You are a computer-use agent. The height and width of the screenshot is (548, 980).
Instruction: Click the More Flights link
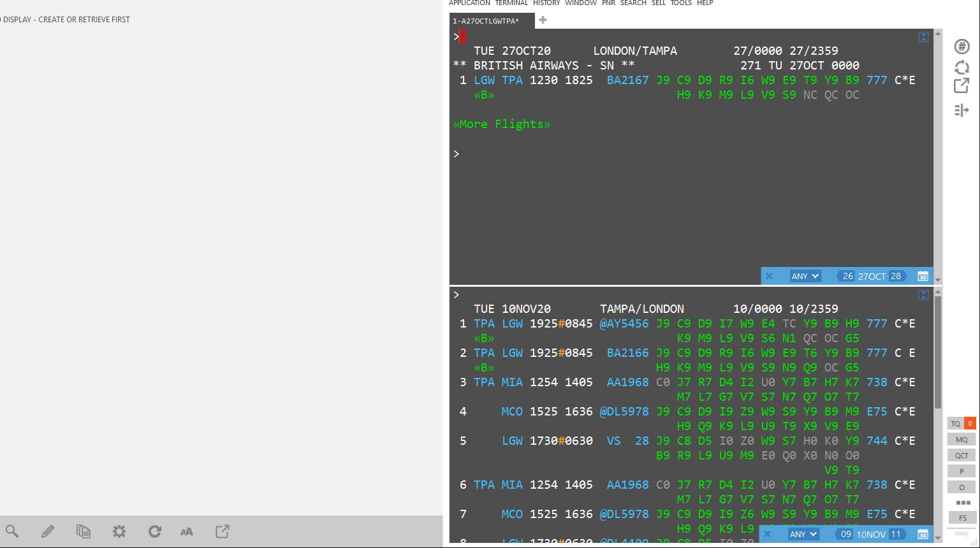pyautogui.click(x=502, y=124)
